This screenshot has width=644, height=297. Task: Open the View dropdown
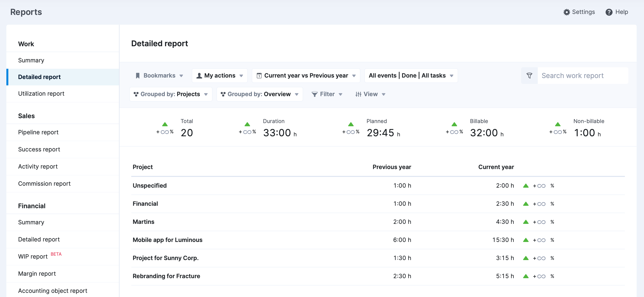tap(370, 94)
